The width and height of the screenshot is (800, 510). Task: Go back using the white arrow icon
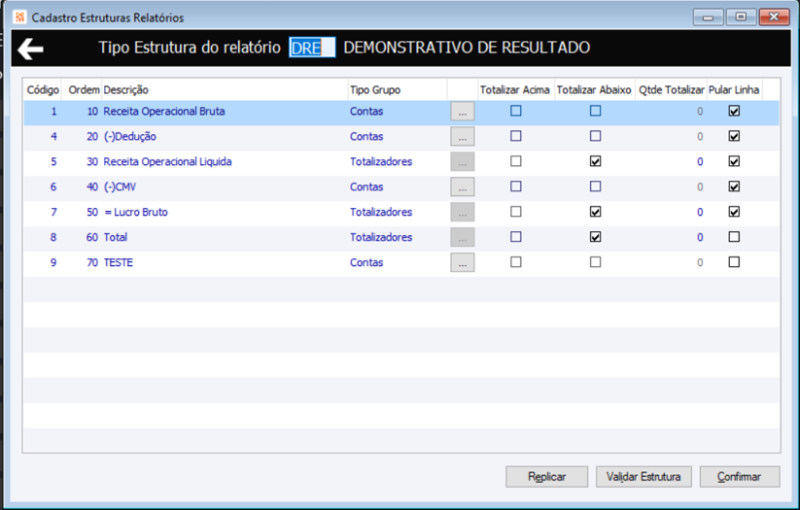click(x=30, y=49)
